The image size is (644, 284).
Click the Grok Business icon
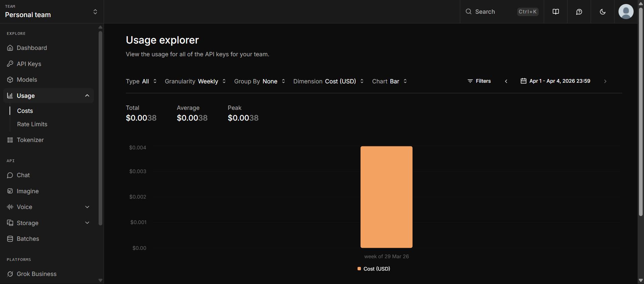[x=10, y=274]
